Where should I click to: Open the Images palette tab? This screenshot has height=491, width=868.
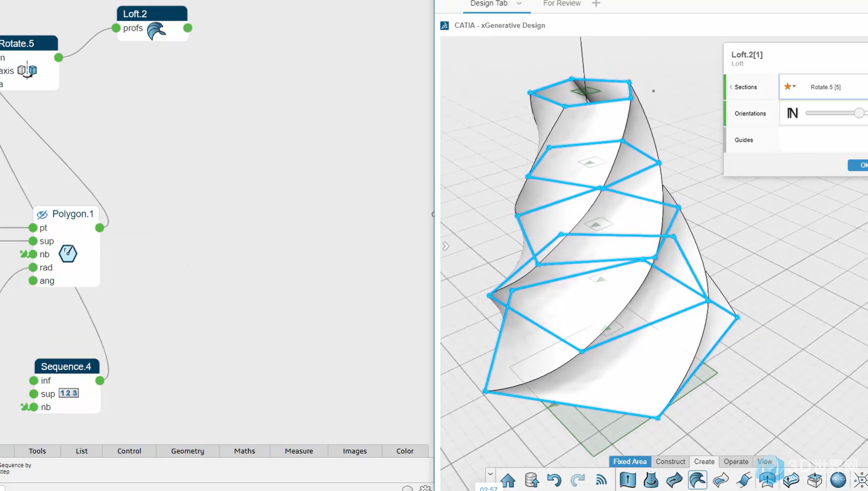355,451
